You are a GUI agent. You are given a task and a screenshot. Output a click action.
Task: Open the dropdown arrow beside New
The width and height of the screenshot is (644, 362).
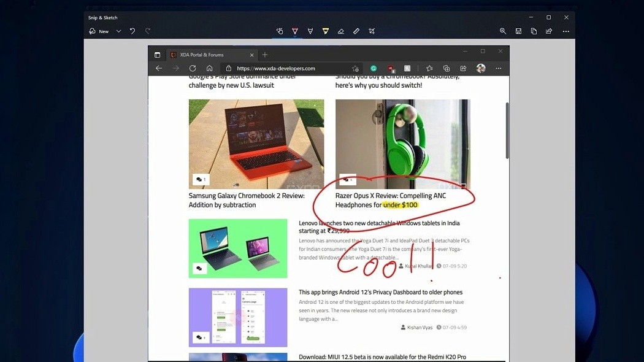point(119,31)
